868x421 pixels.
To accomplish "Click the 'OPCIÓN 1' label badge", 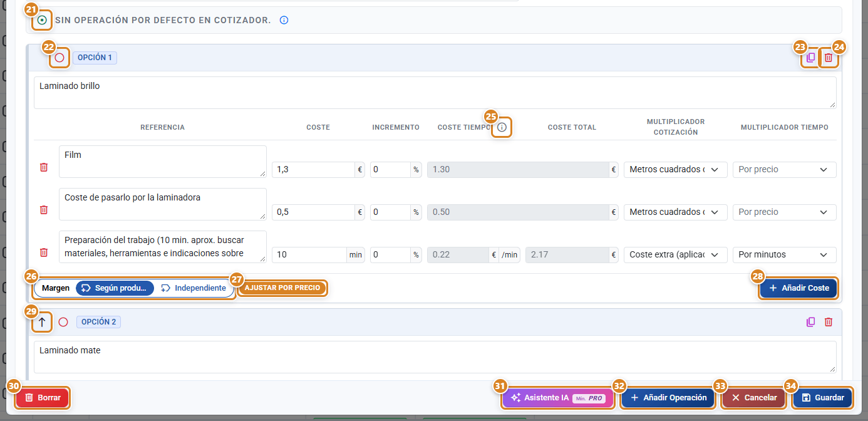I will coord(95,58).
